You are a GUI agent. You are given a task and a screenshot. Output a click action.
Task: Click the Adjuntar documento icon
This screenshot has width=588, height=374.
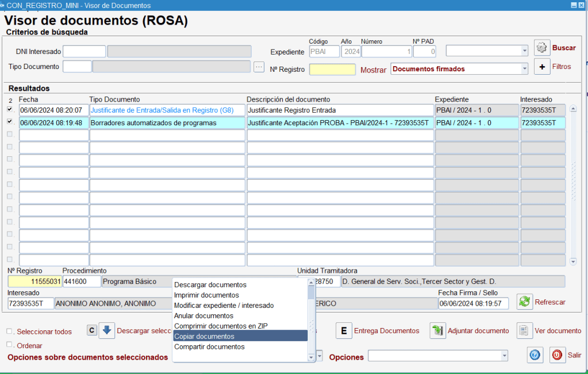[x=438, y=330]
